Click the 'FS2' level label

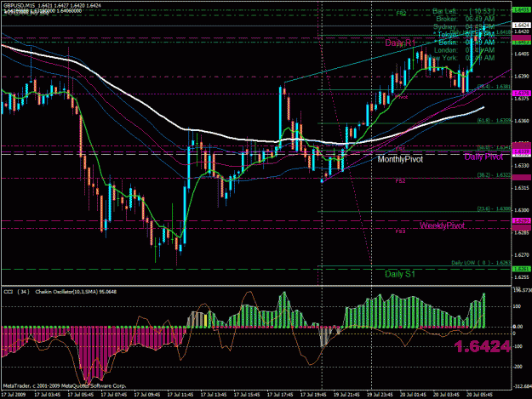[x=400, y=181]
